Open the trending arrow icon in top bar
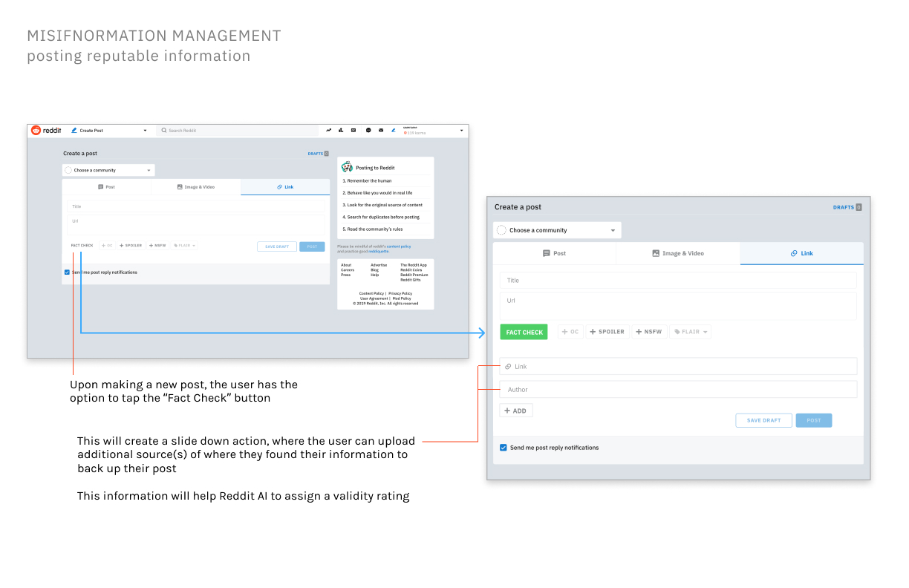 328,131
